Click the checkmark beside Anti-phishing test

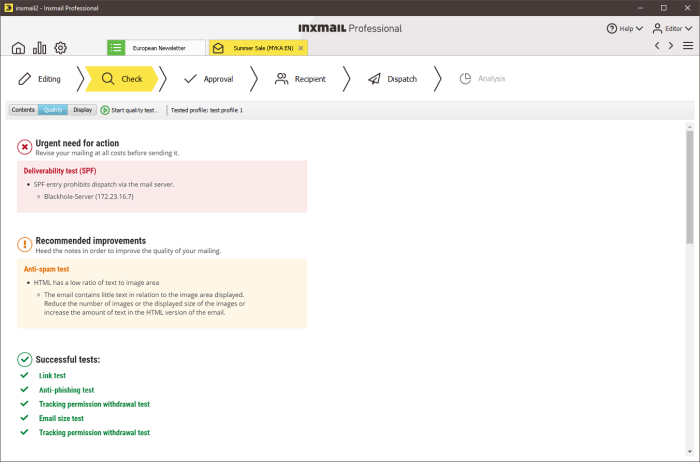click(x=25, y=390)
